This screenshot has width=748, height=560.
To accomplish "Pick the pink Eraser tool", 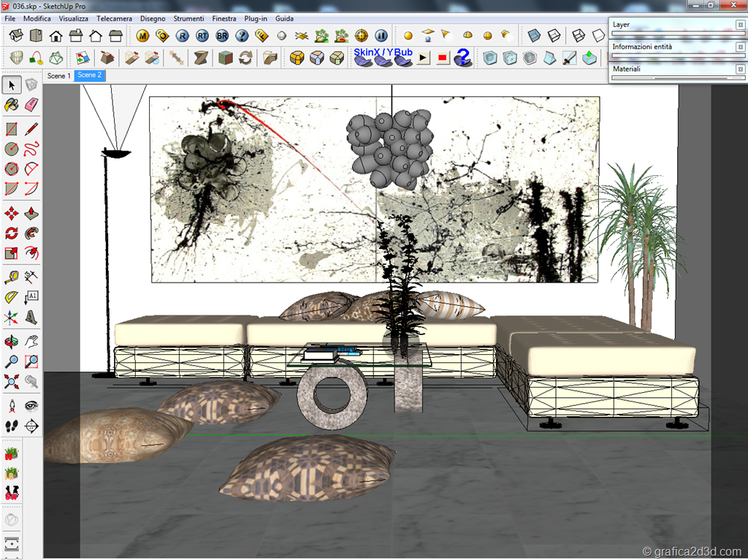I will coord(31,105).
